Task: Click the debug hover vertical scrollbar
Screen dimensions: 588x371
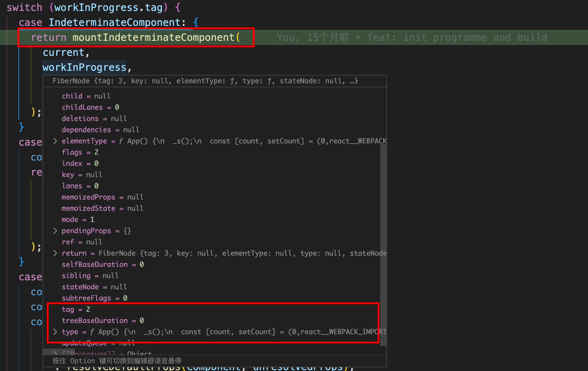Action: [383, 243]
